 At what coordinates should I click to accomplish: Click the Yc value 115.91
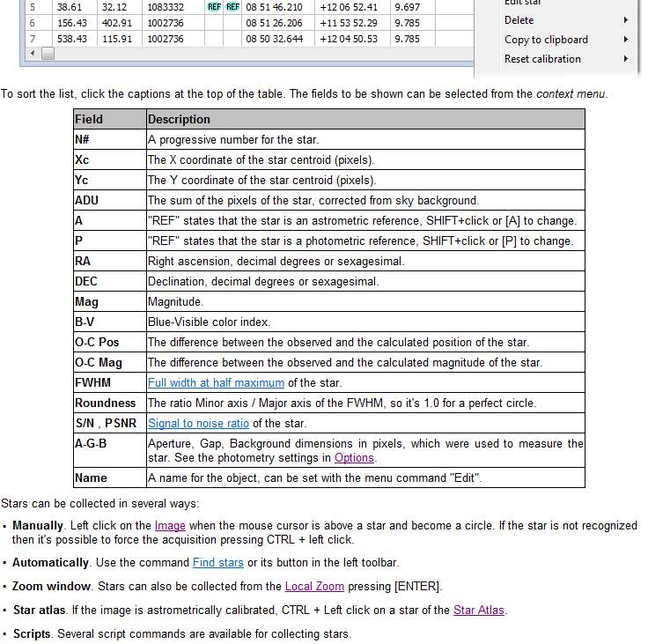pyautogui.click(x=117, y=39)
